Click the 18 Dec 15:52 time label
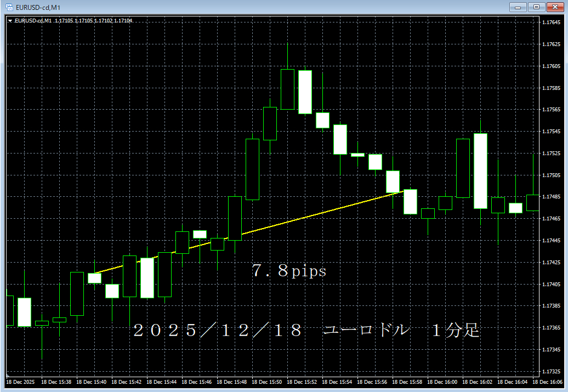568x392 pixels. [x=302, y=382]
